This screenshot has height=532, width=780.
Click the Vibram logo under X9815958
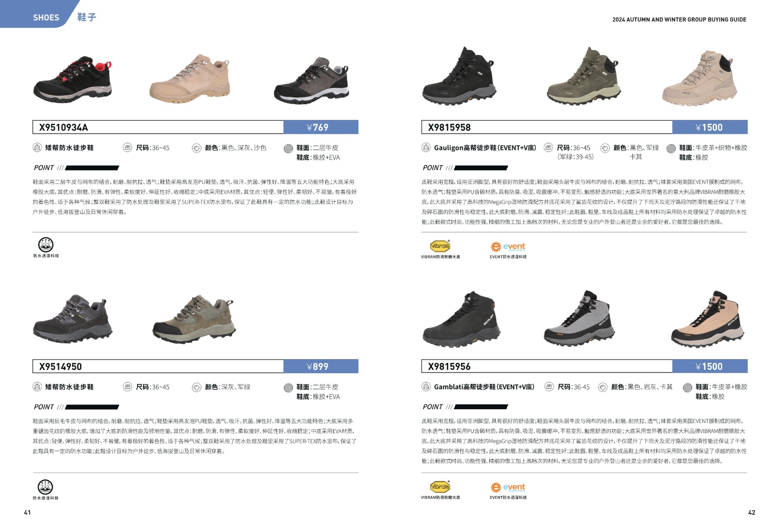click(440, 246)
